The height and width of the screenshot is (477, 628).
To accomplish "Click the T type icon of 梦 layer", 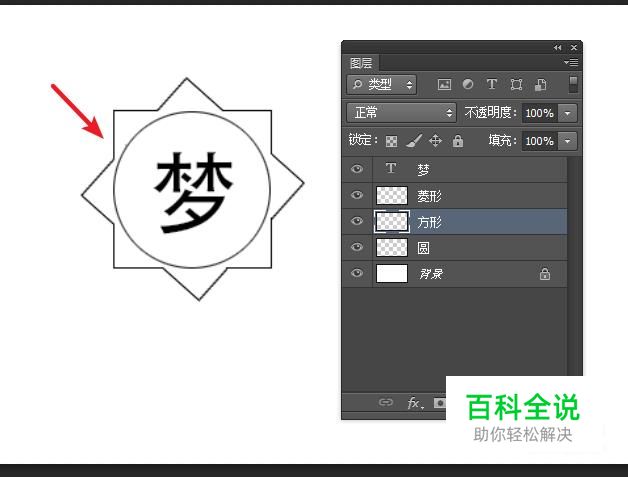I will 391,168.
